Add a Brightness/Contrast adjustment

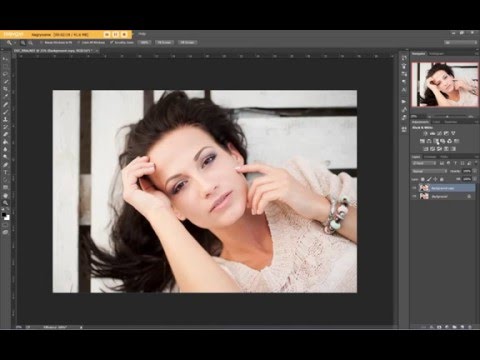pyautogui.click(x=425, y=133)
